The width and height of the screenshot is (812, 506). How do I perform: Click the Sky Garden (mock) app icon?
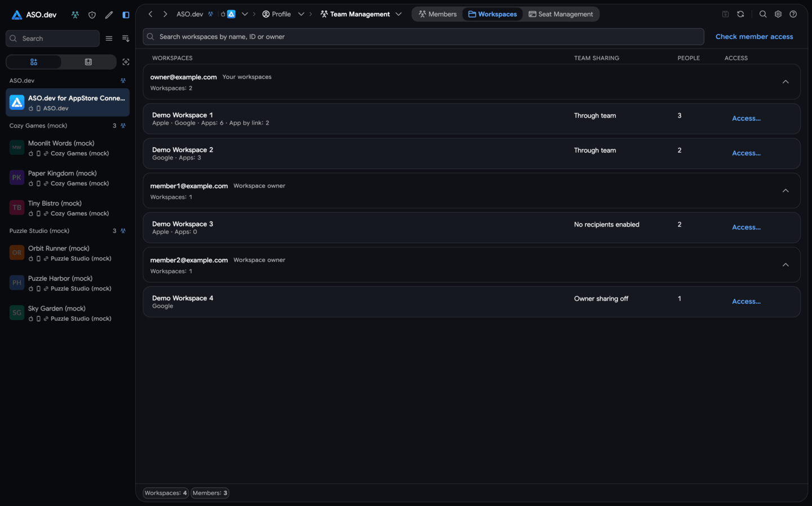click(x=17, y=313)
